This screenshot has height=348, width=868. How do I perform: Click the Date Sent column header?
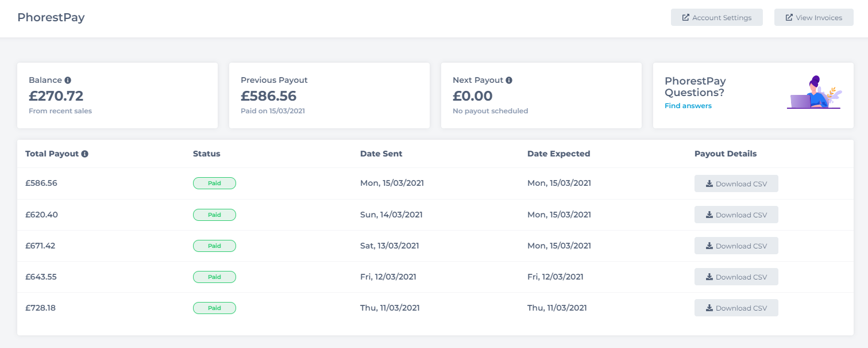[381, 154]
